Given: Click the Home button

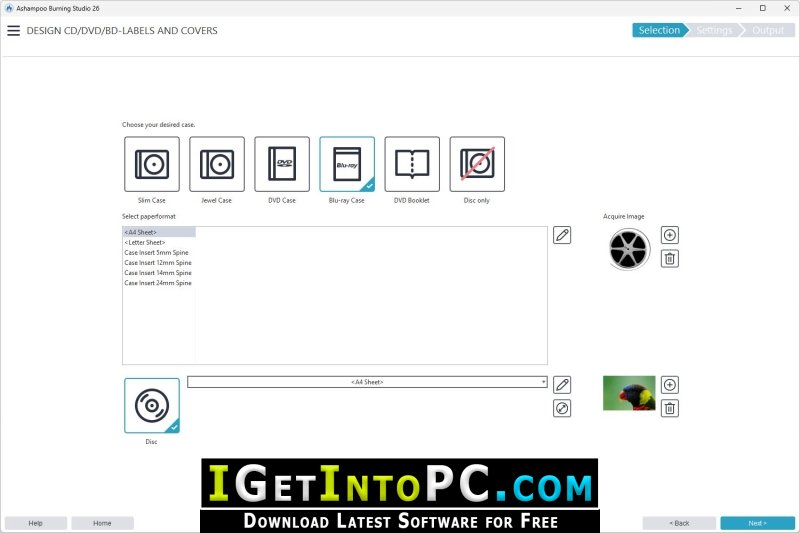Looking at the screenshot, I should pyautogui.click(x=102, y=523).
